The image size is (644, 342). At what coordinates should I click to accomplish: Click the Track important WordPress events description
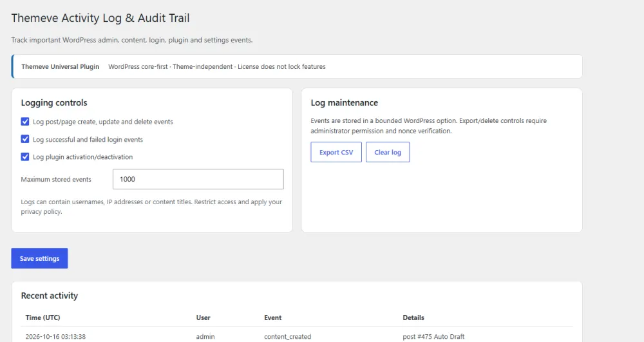(132, 40)
